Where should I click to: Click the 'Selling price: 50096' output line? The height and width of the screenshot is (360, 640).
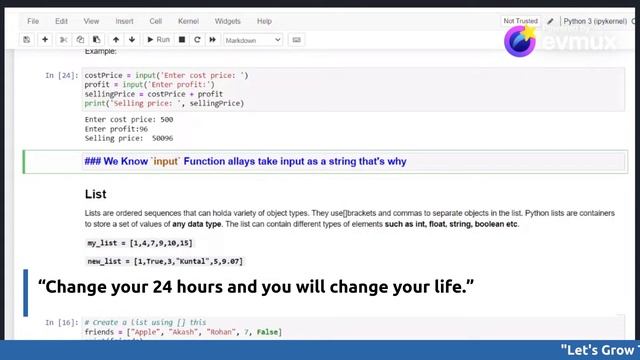click(x=129, y=138)
